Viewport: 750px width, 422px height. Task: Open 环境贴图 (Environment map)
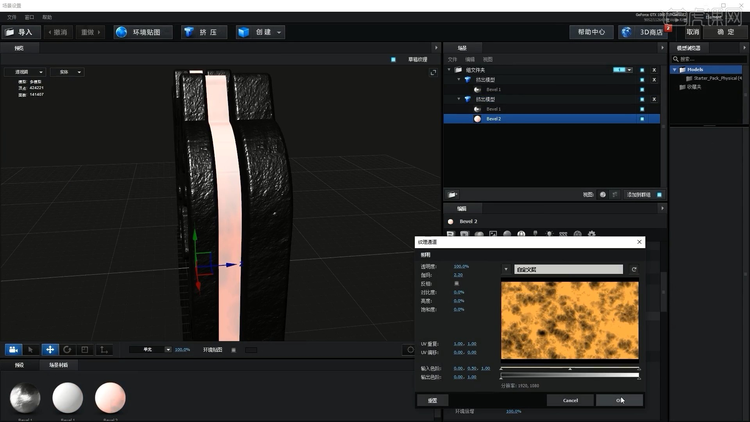(143, 32)
